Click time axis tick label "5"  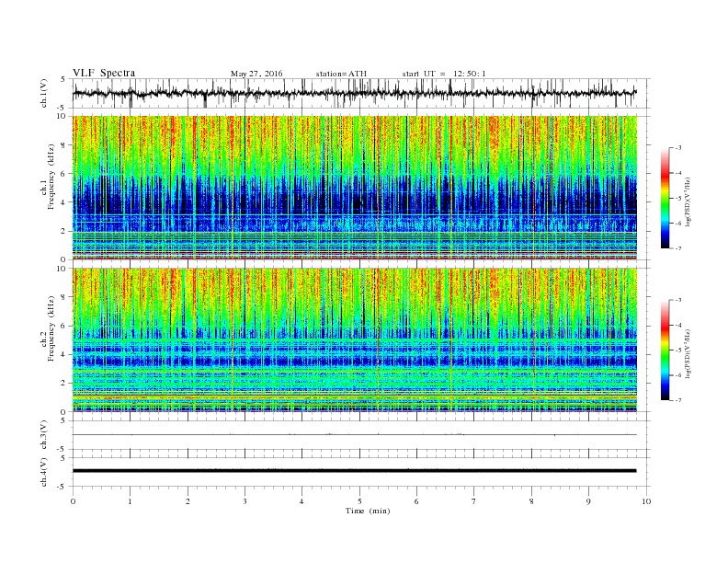pos(359,501)
